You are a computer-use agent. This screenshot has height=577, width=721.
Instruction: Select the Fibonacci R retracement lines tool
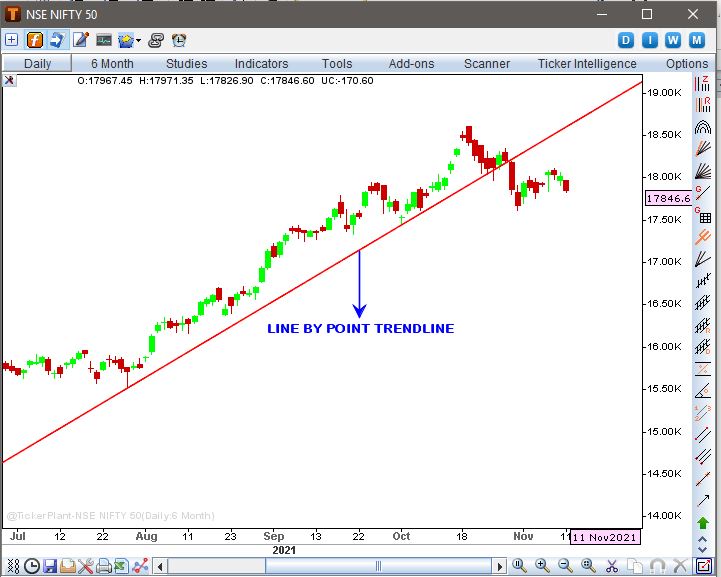click(x=702, y=105)
